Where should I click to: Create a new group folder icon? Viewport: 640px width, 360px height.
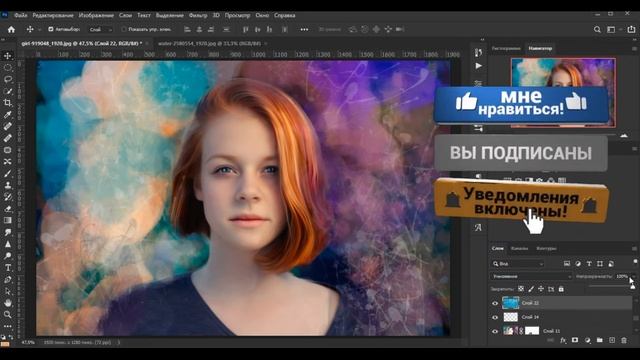[x=600, y=340]
